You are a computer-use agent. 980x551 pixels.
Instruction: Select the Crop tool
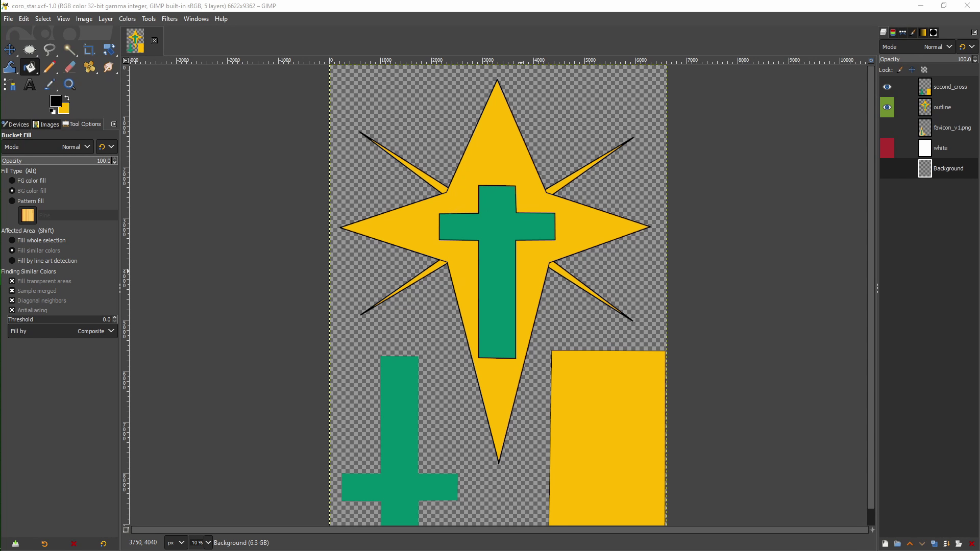[89, 49]
